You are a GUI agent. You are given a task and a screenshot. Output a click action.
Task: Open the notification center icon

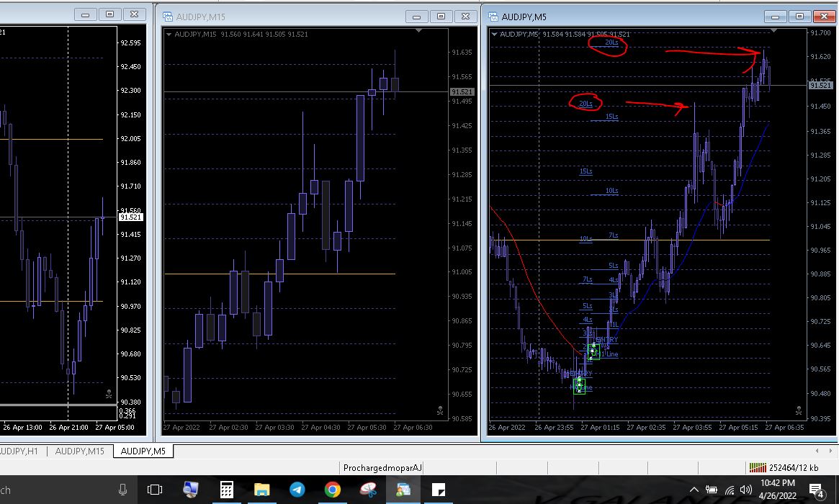pos(817,490)
